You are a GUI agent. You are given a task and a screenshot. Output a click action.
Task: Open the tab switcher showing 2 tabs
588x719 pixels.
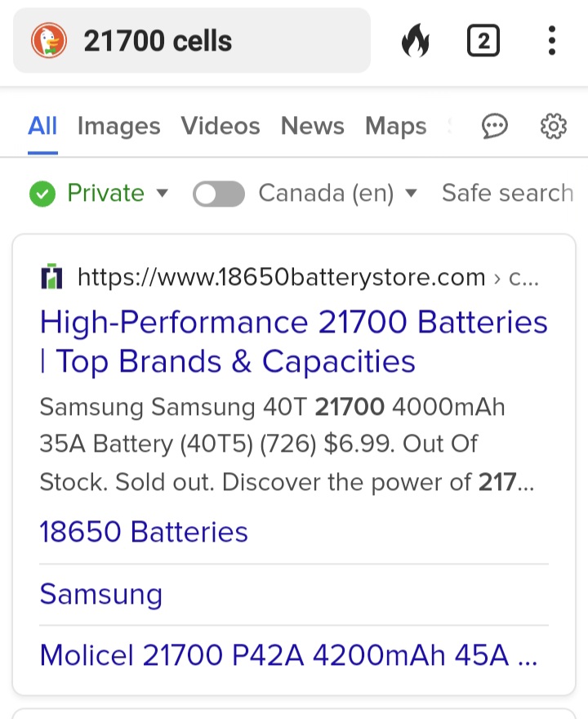[x=483, y=39]
